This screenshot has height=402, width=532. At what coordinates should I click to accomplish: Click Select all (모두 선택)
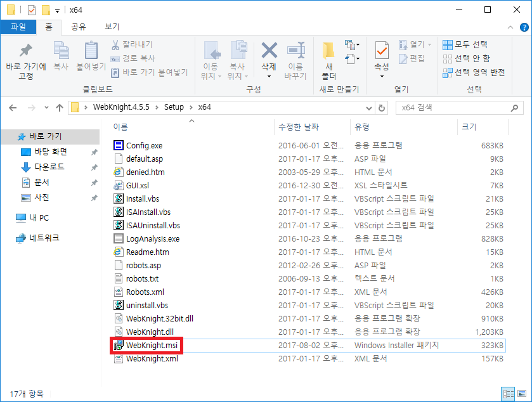pos(465,44)
